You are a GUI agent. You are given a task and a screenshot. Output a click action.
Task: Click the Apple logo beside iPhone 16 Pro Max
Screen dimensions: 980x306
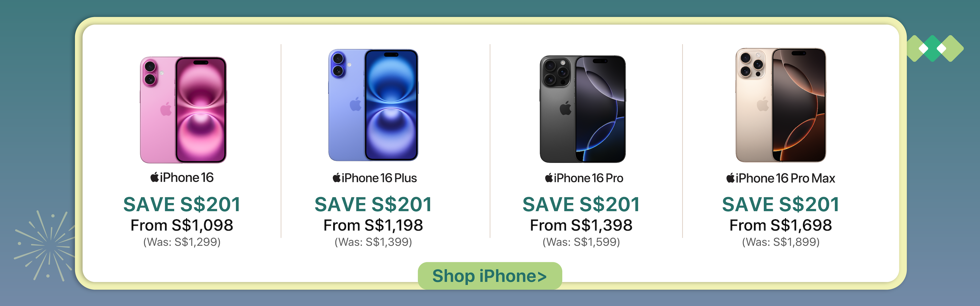(730, 178)
